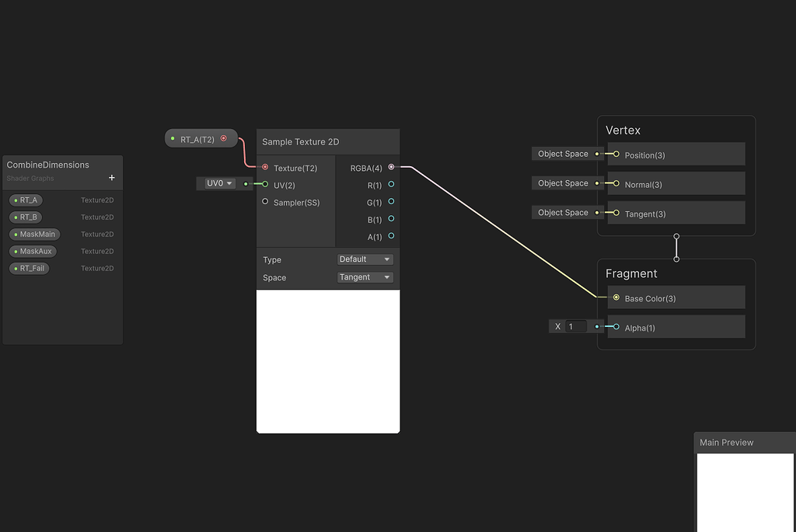This screenshot has height=532, width=796.
Task: Open the Type dropdown set to Default
Action: [365, 259]
